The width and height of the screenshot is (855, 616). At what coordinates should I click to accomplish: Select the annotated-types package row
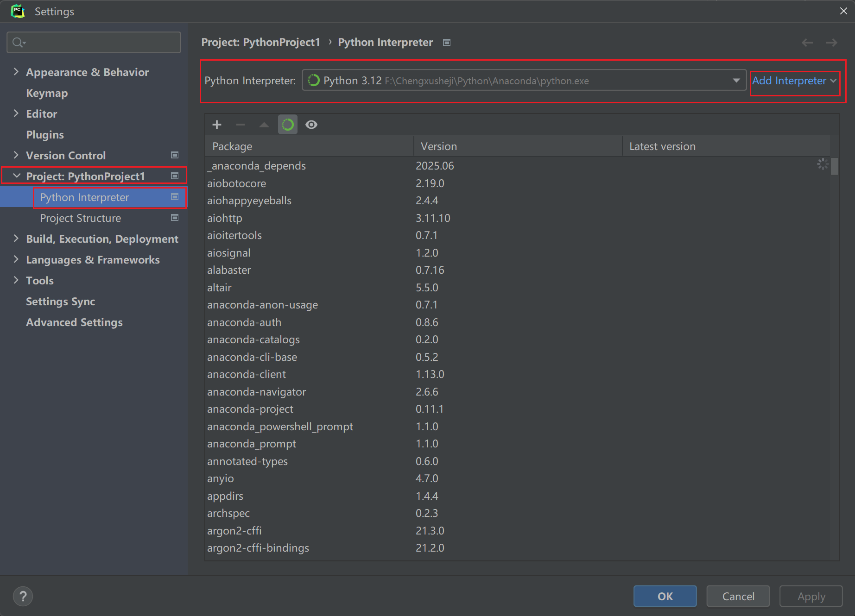518,461
